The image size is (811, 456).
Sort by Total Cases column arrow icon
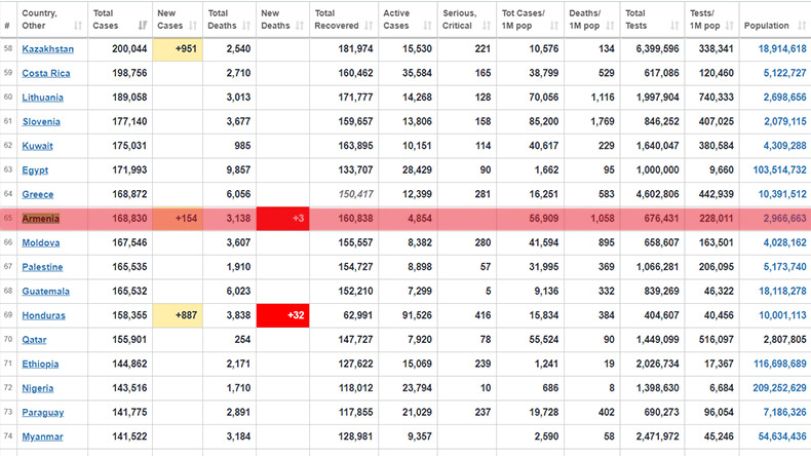point(143,25)
